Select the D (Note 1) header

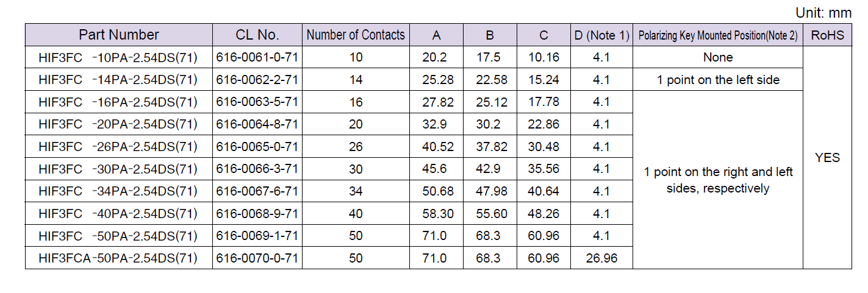[x=601, y=35]
